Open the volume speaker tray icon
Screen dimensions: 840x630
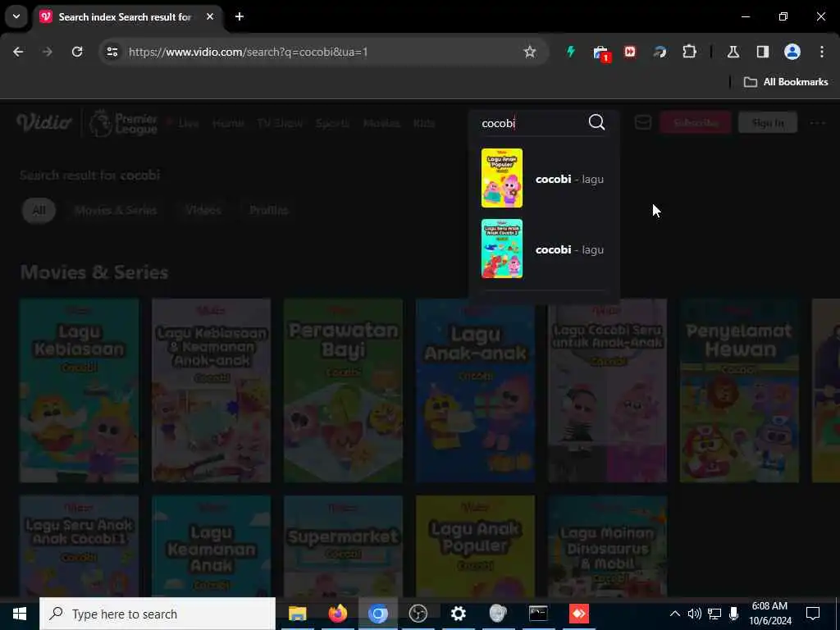point(694,614)
